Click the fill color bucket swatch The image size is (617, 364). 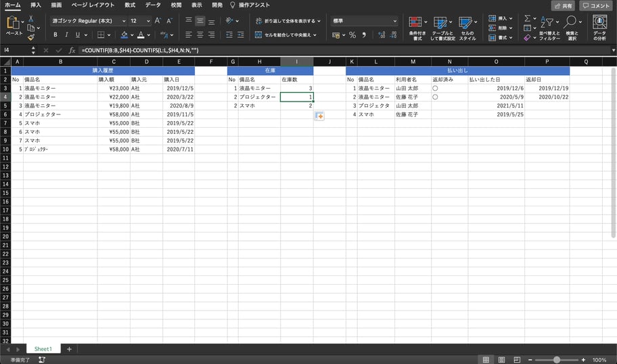coord(124,35)
